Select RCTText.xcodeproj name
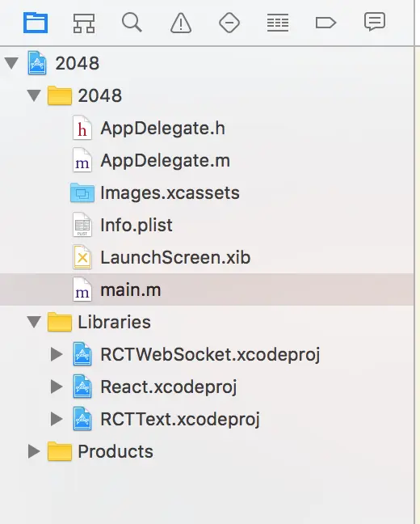 click(x=180, y=420)
